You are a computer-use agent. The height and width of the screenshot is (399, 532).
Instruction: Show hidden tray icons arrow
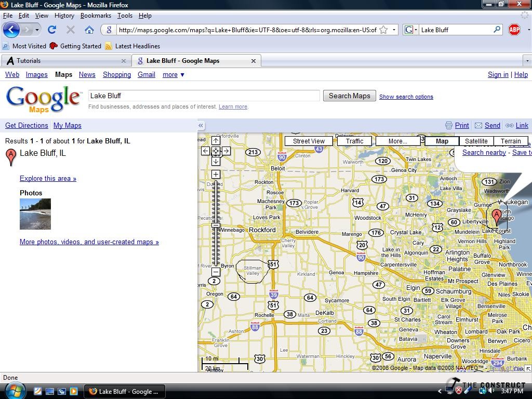coord(440,391)
